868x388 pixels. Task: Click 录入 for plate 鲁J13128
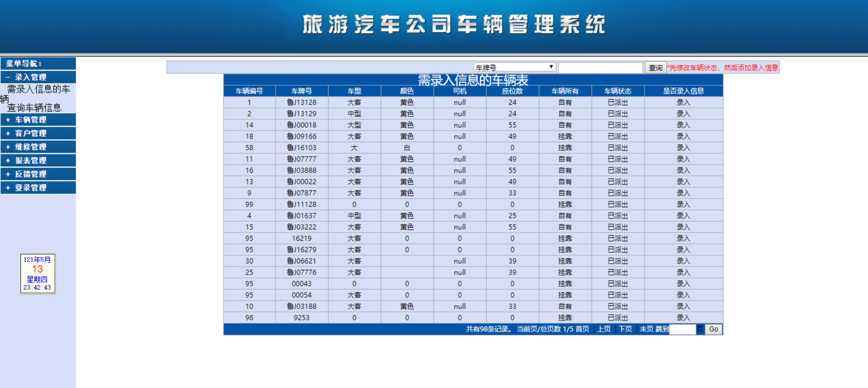click(683, 102)
